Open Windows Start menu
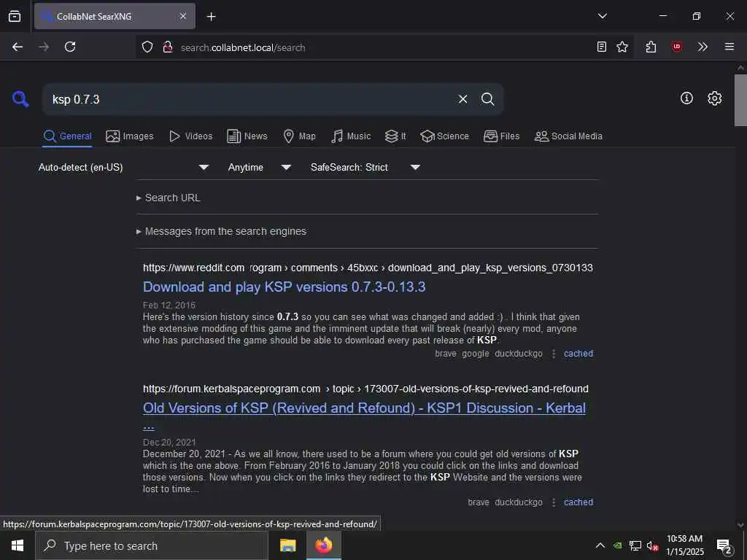 18,545
